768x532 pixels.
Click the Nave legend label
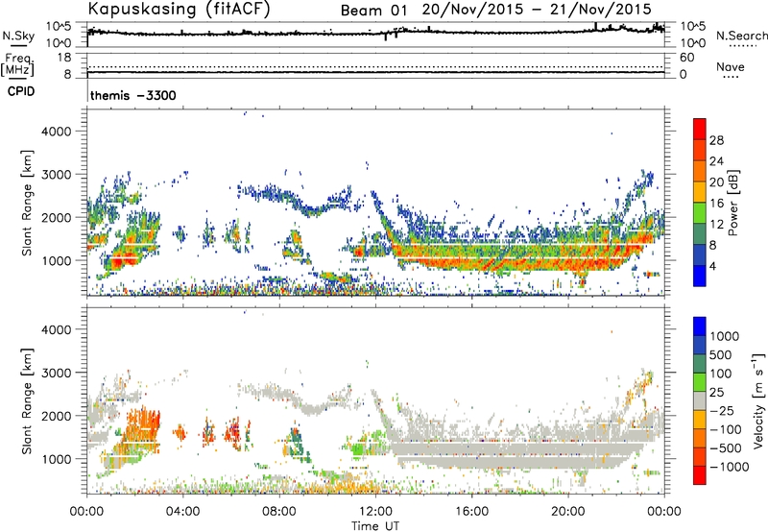pos(731,66)
